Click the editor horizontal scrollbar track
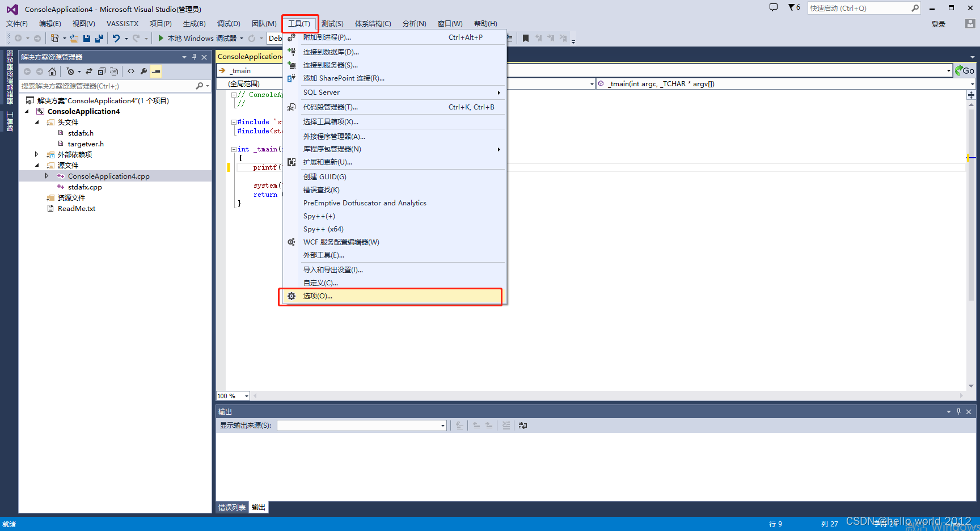 click(x=608, y=395)
